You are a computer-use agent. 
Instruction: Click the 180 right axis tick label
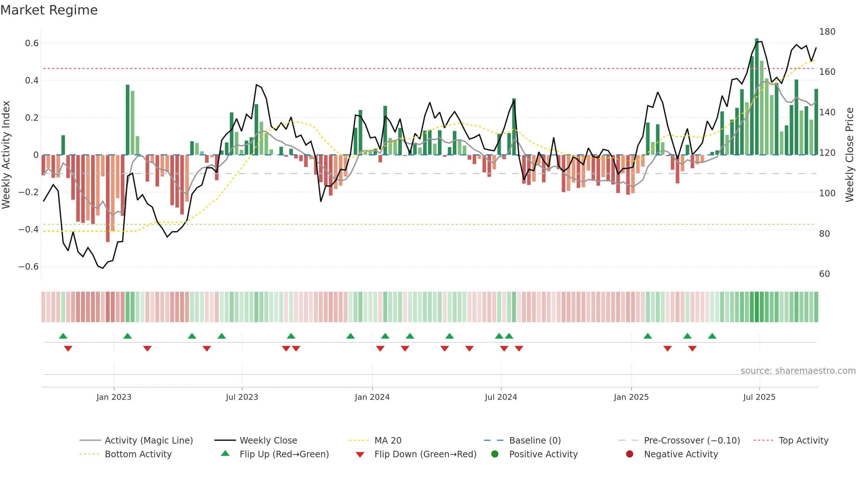827,32
